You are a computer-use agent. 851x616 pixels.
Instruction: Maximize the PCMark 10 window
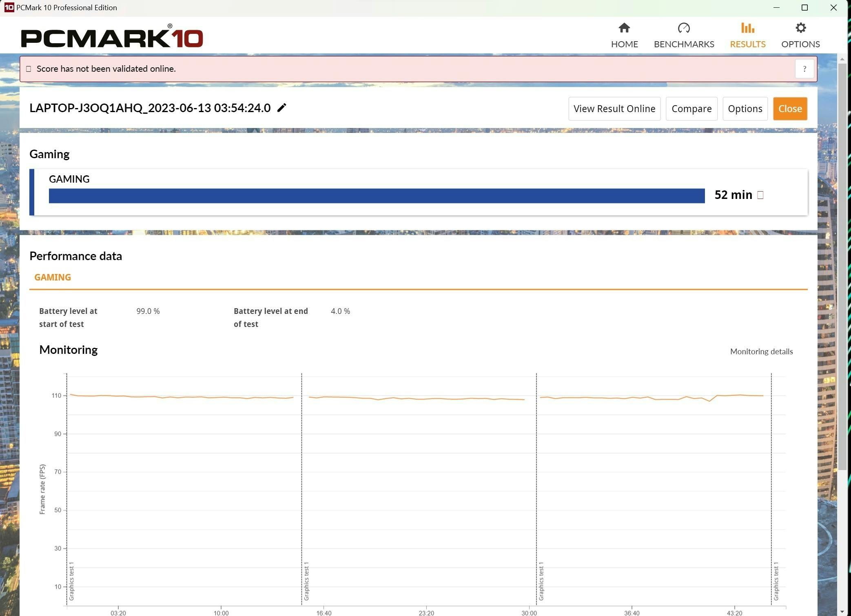point(804,8)
